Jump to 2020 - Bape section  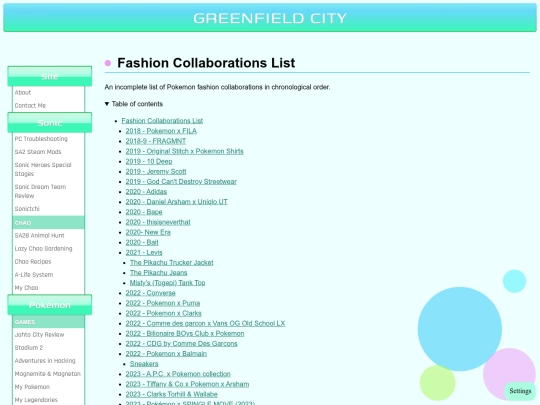(x=144, y=212)
